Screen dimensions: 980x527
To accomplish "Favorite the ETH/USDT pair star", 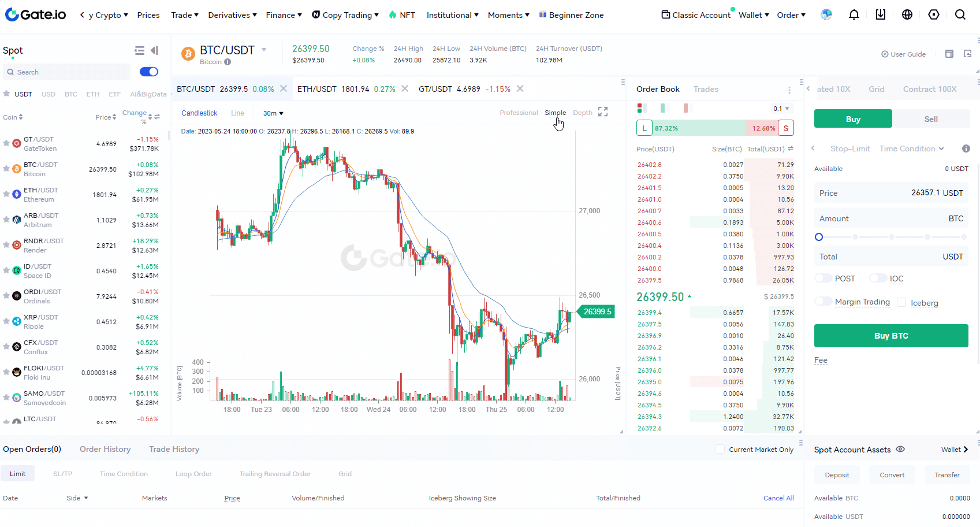I will (6, 194).
